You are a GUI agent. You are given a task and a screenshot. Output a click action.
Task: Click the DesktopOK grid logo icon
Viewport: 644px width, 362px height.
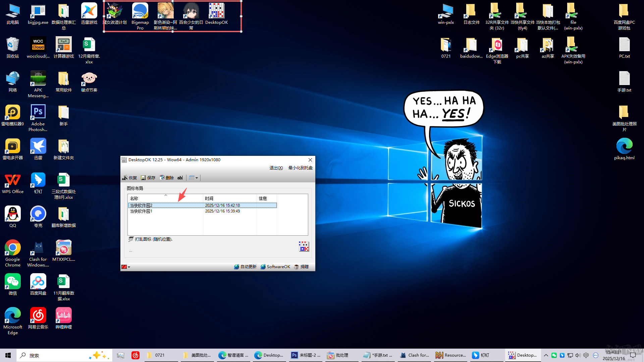click(x=304, y=246)
